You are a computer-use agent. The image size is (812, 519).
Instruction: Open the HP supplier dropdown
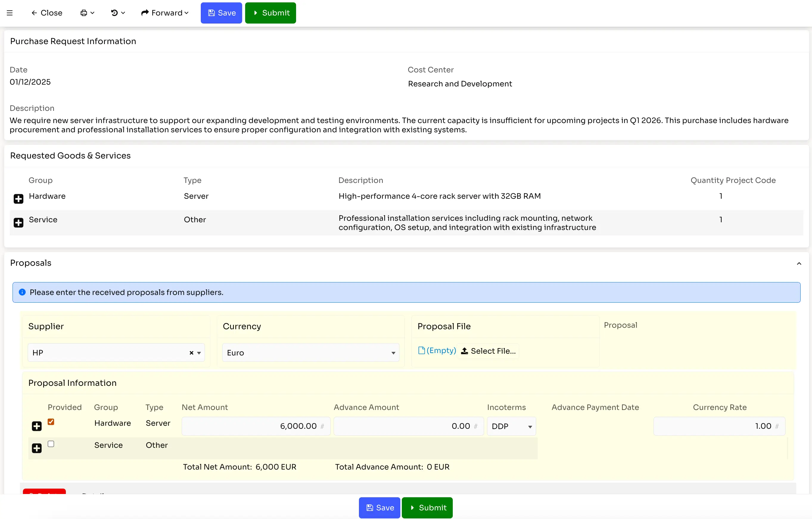tap(199, 352)
